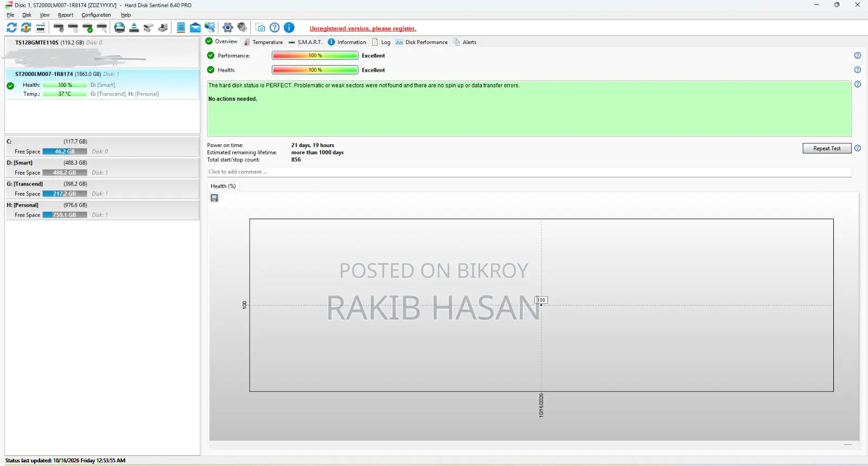
Task: Switch to the S.M.A.R.T. tab
Action: point(305,42)
